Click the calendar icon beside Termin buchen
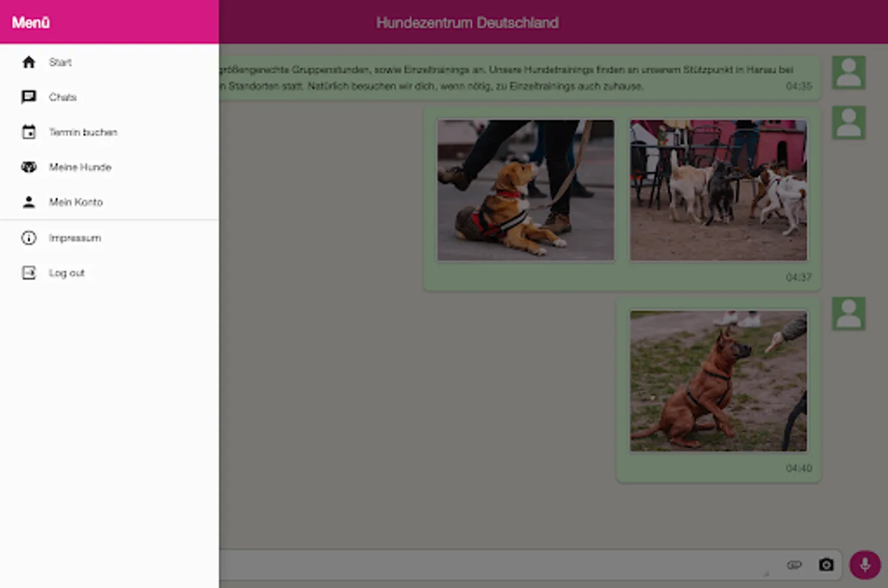 [x=29, y=132]
